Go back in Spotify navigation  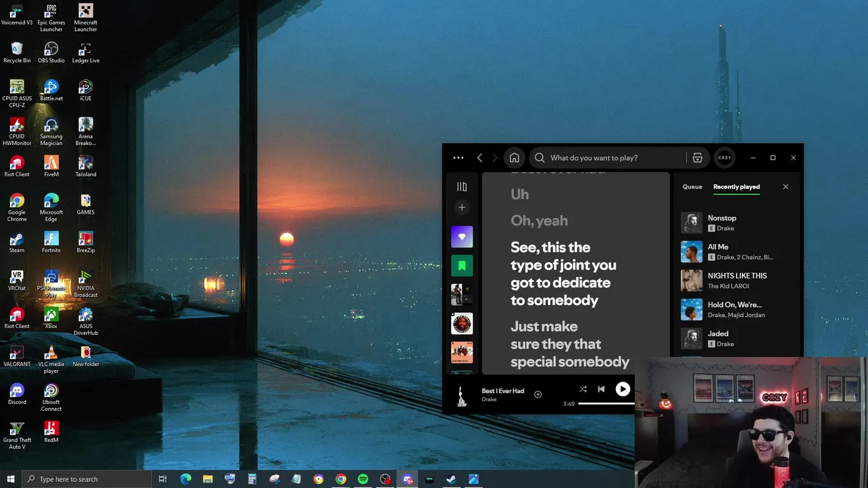point(479,158)
